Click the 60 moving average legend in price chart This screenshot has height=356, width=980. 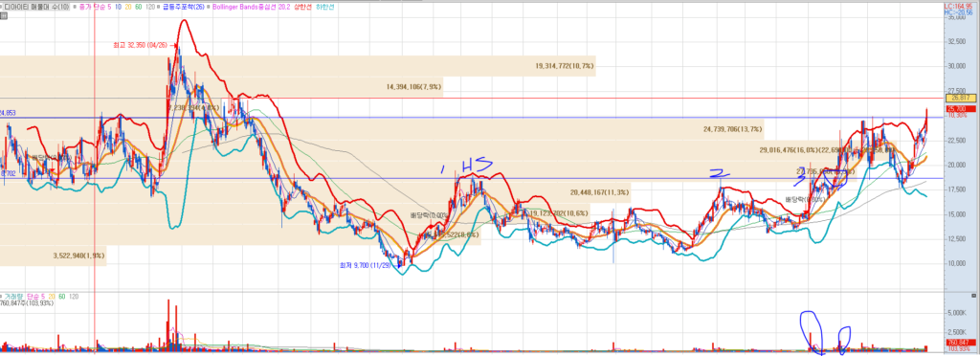click(x=138, y=7)
